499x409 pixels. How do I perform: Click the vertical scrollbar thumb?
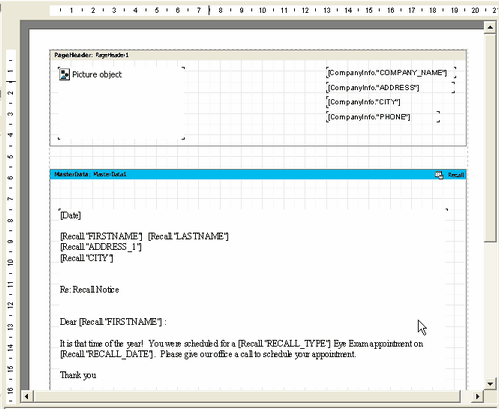[x=490, y=138]
